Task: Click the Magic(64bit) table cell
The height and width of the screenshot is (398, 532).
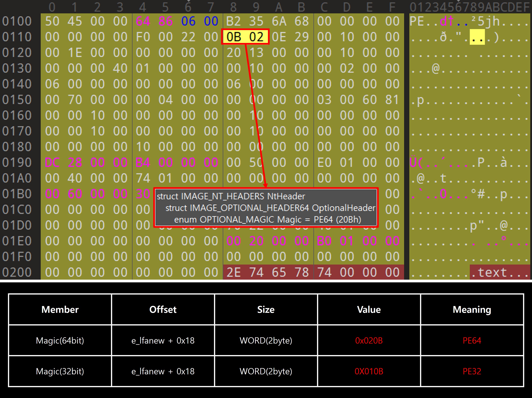Action: 60,340
